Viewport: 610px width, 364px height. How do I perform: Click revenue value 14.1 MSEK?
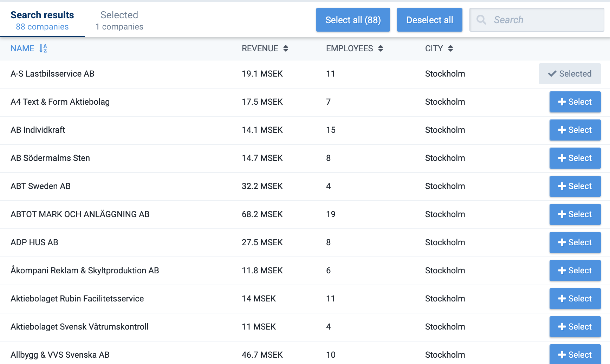pos(262,130)
